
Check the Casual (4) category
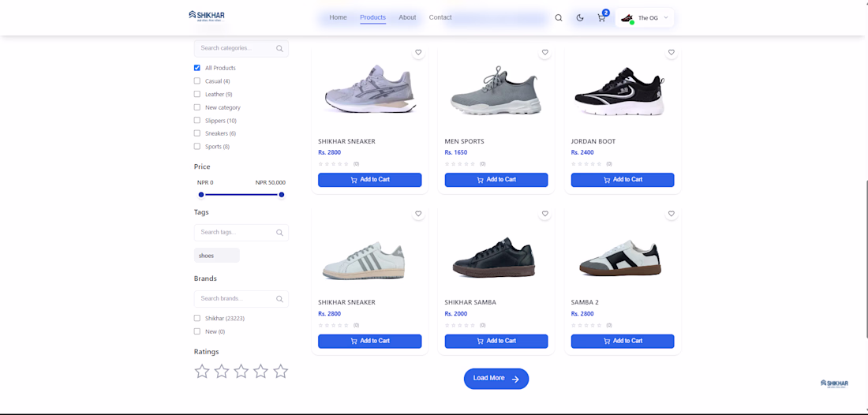tap(197, 80)
